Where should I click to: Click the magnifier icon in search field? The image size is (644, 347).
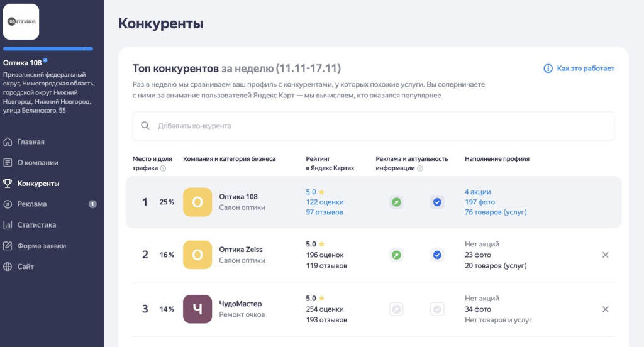[x=145, y=126]
